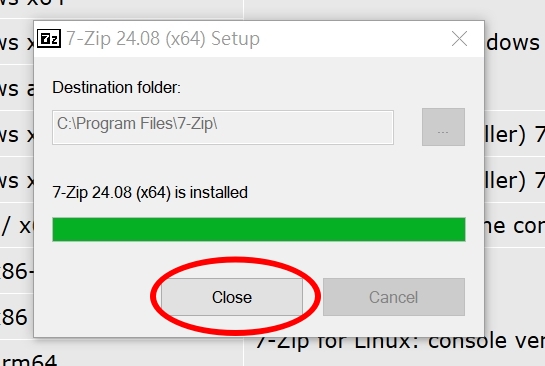Click the C:\Program Files\7-Zip\ path field
Screen dimensions: 545x366
(223, 127)
